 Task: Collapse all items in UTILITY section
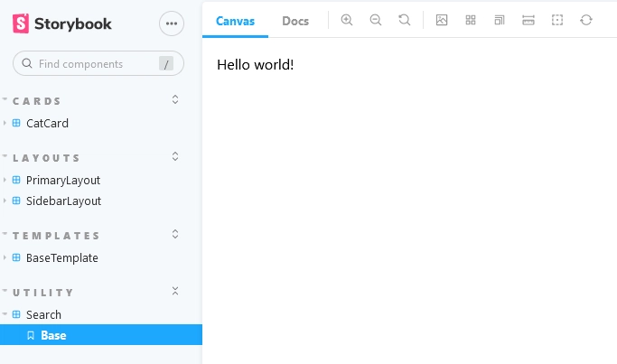(175, 291)
